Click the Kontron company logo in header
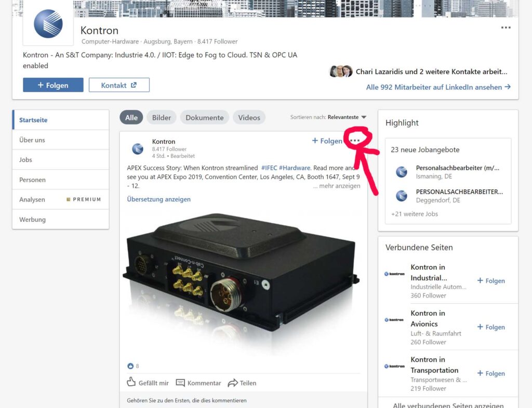This screenshot has height=408, width=532. point(48,23)
